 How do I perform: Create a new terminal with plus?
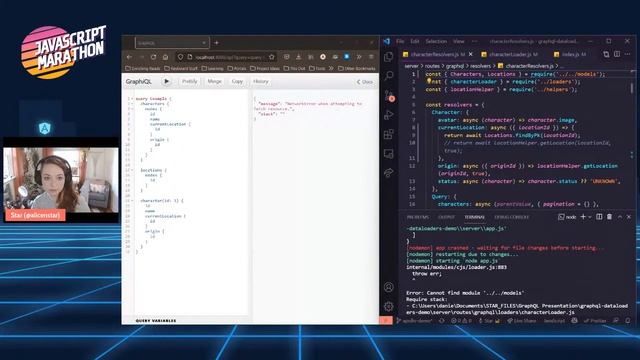(583, 217)
